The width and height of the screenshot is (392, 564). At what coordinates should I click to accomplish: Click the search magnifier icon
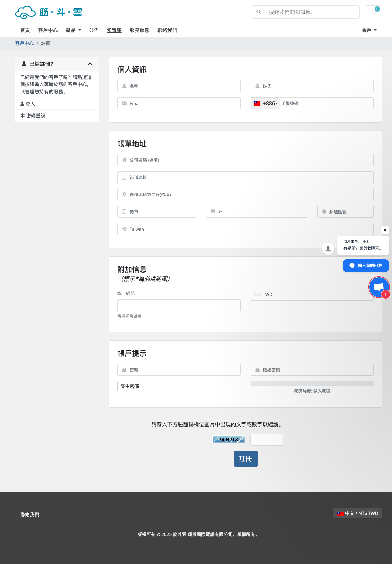(x=259, y=12)
